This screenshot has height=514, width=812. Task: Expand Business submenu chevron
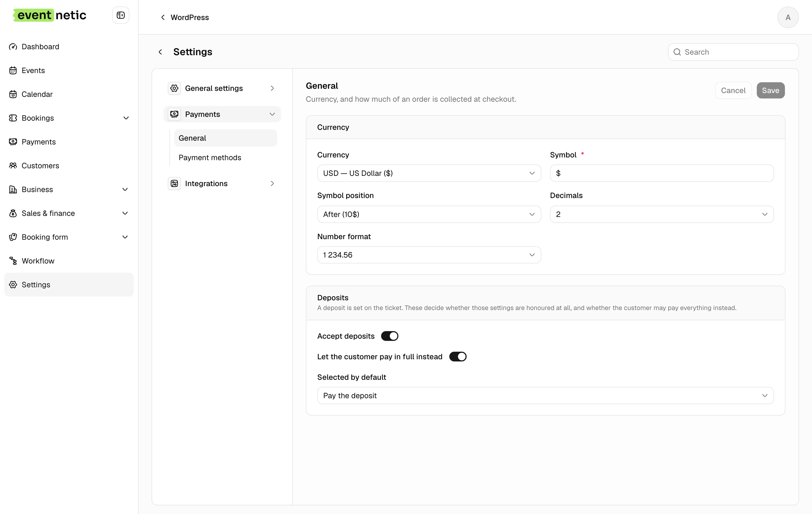pos(125,189)
